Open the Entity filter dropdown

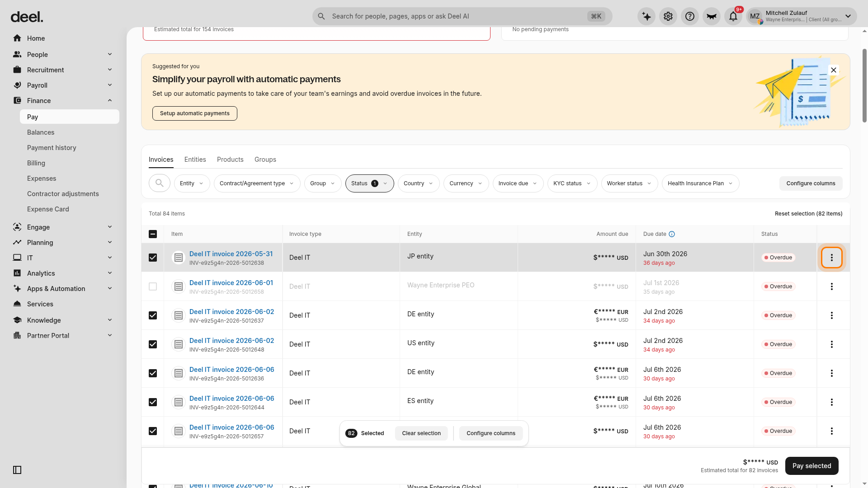point(192,183)
